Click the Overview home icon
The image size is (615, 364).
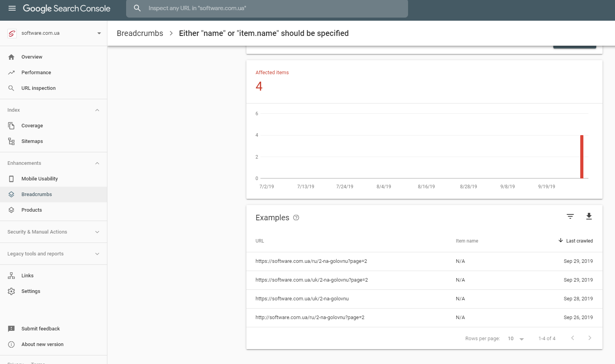[11, 57]
